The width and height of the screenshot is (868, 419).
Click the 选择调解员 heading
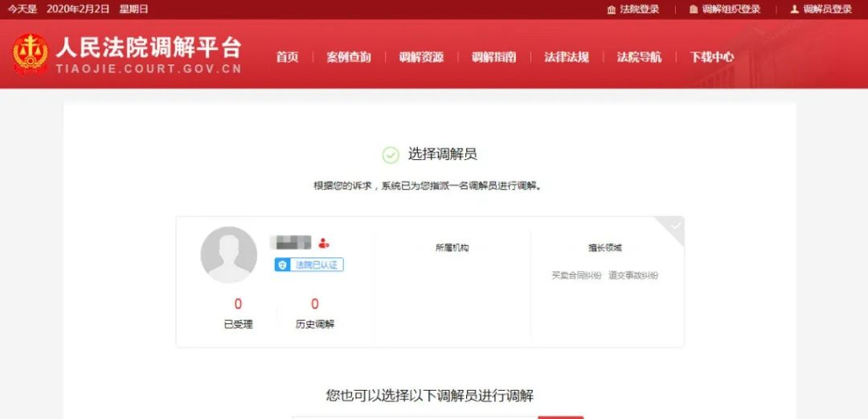click(x=442, y=154)
